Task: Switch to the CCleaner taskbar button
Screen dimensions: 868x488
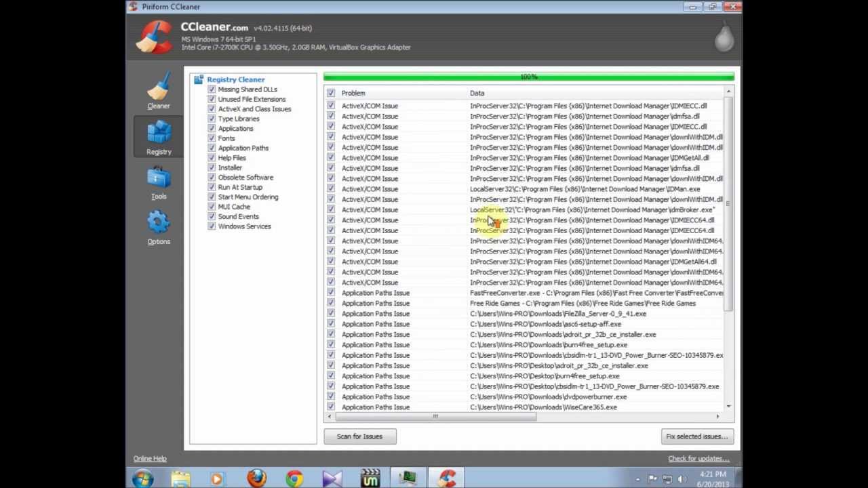Action: [x=446, y=479]
